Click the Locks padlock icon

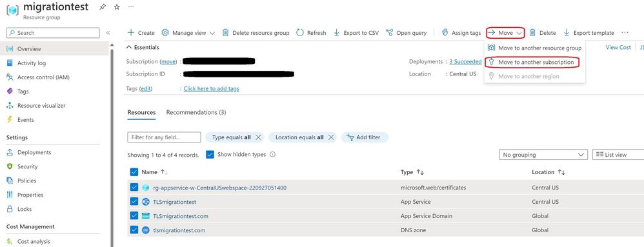coord(10,209)
